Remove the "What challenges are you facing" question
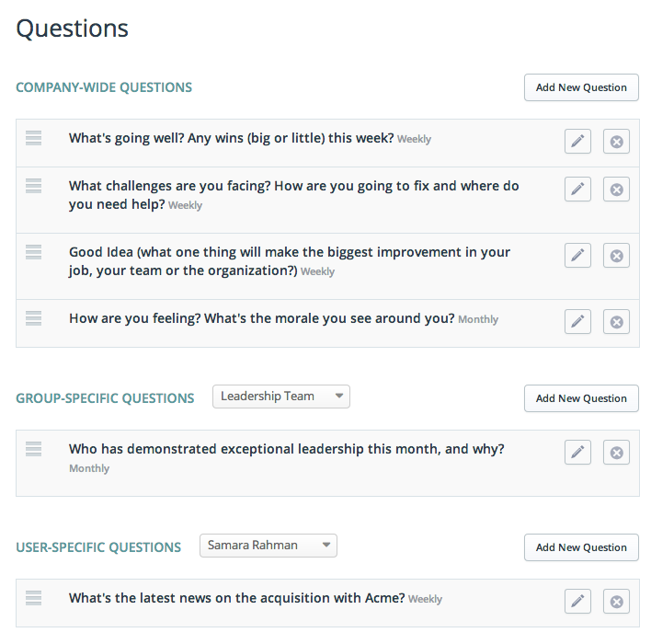Viewport: 651px width, 644px height. pos(616,189)
